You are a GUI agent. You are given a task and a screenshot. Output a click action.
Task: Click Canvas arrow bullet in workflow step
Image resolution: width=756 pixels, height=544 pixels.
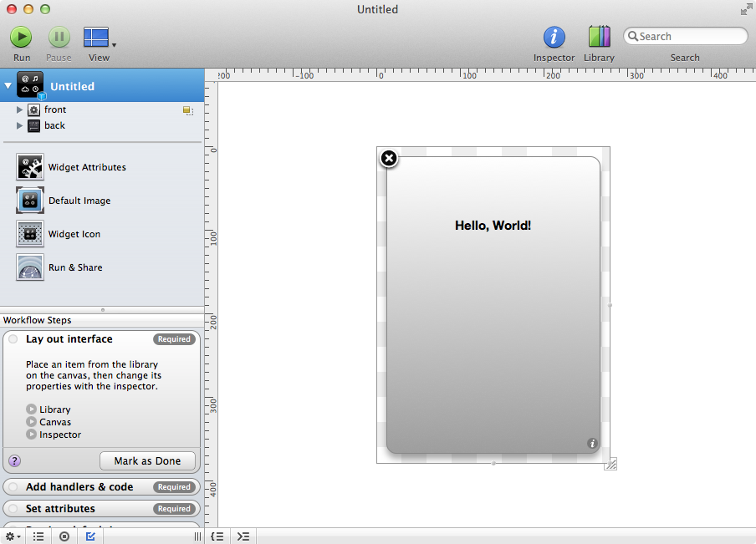[x=31, y=422]
